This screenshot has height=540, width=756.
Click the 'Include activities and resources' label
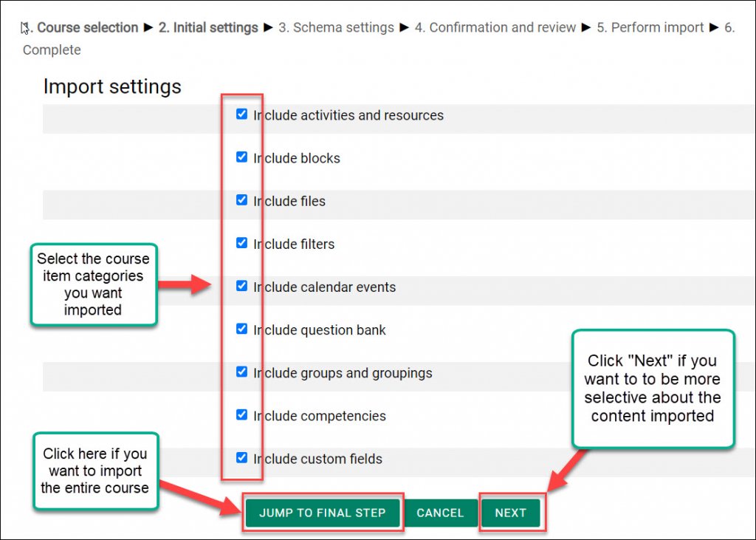[x=348, y=115]
